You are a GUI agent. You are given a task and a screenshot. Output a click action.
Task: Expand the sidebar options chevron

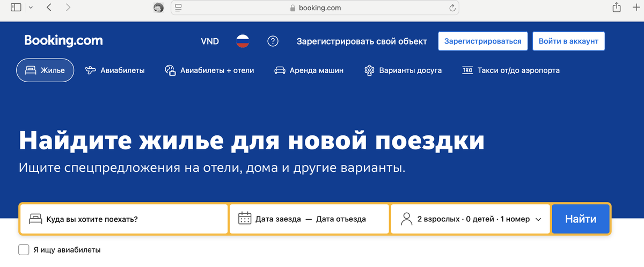[30, 8]
